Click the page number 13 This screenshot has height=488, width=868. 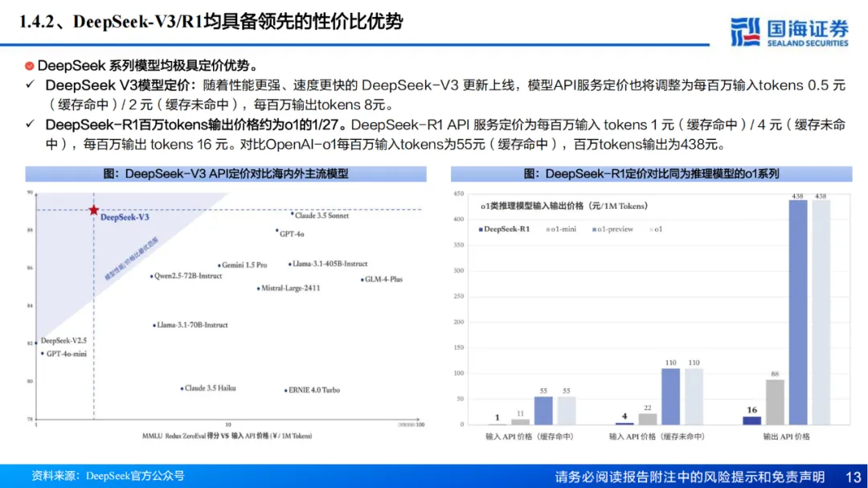[x=853, y=477]
